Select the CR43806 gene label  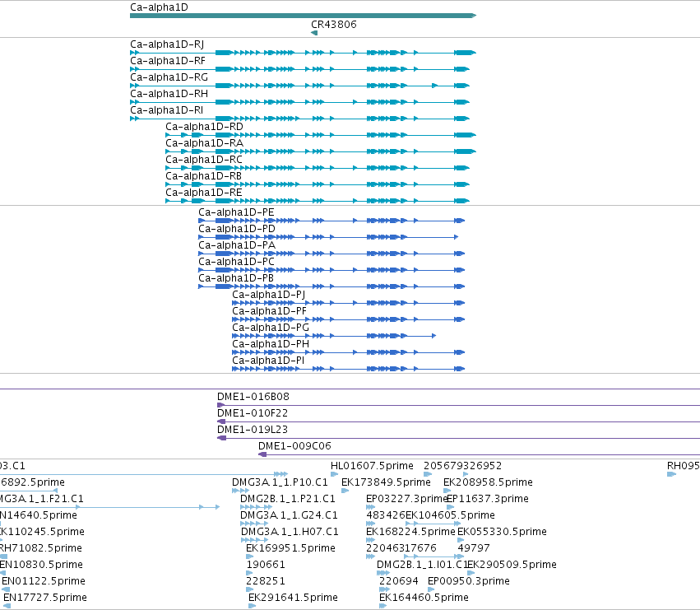334,25
